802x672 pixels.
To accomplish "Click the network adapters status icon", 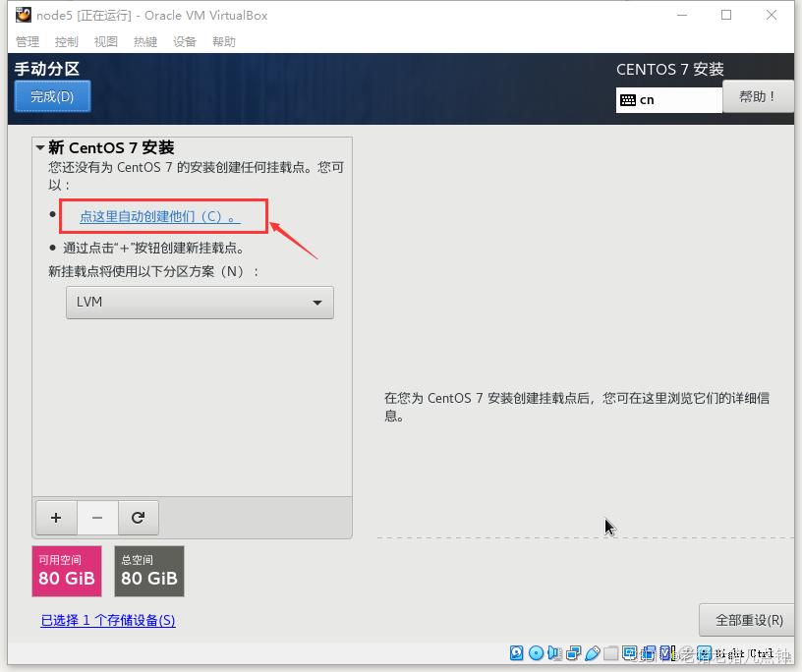I will (x=574, y=653).
